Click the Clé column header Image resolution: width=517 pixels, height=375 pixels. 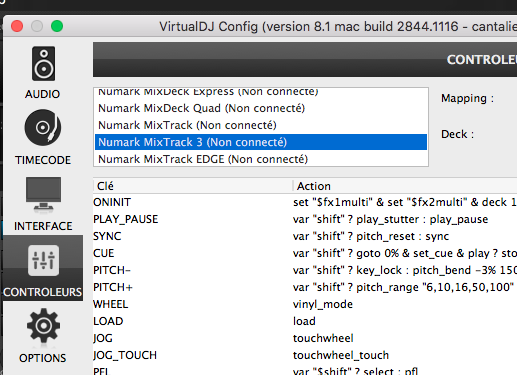click(x=193, y=186)
